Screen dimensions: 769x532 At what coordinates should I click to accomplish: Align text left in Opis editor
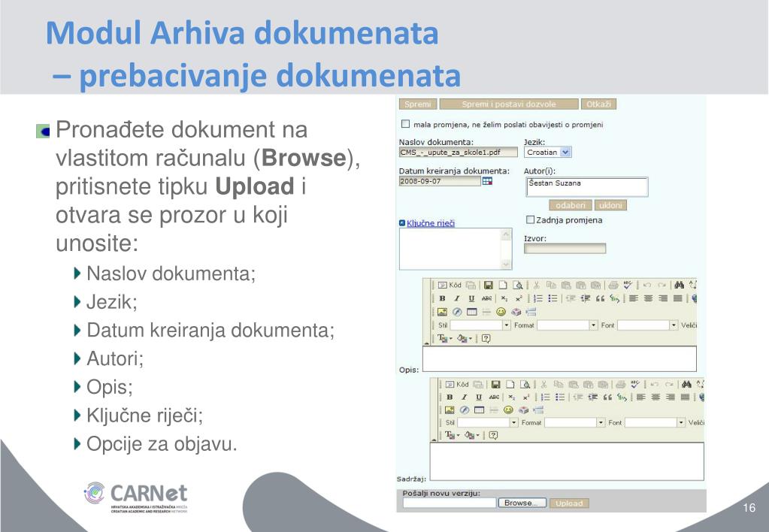634,298
